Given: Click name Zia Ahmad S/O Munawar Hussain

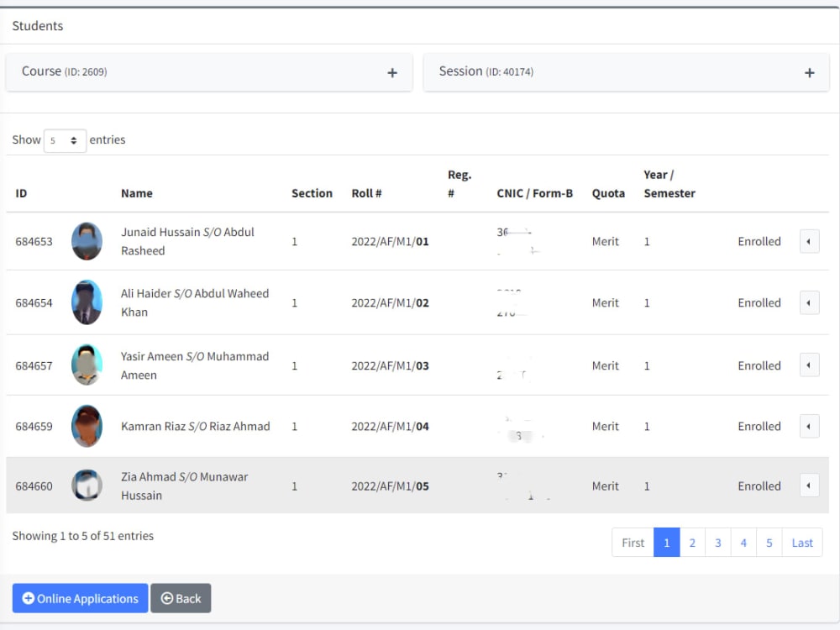Looking at the screenshot, I should (x=184, y=486).
